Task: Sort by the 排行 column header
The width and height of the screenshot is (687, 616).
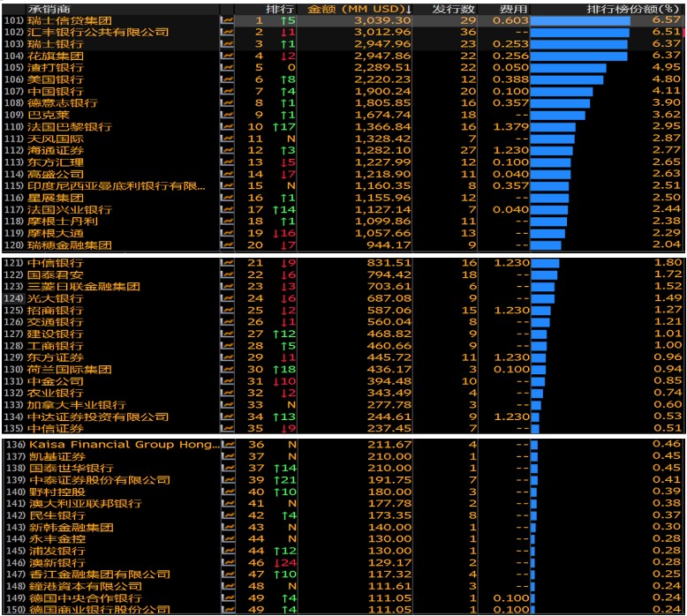Action: click(x=280, y=9)
